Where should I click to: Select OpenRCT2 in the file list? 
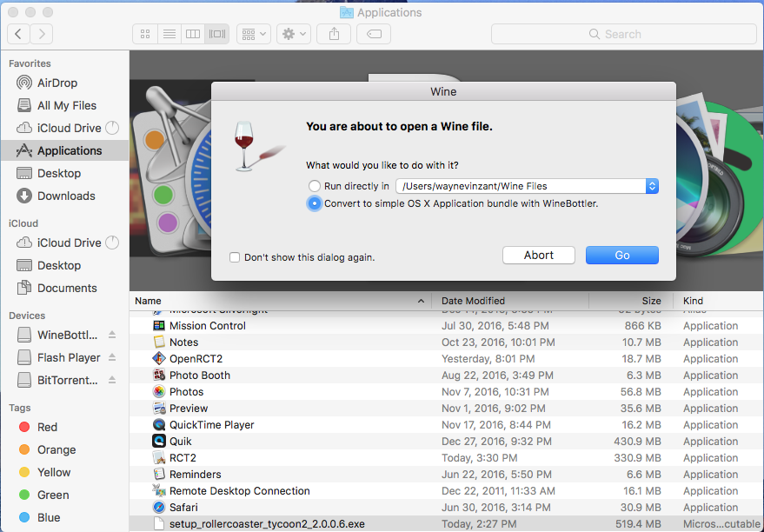tap(446, 359)
